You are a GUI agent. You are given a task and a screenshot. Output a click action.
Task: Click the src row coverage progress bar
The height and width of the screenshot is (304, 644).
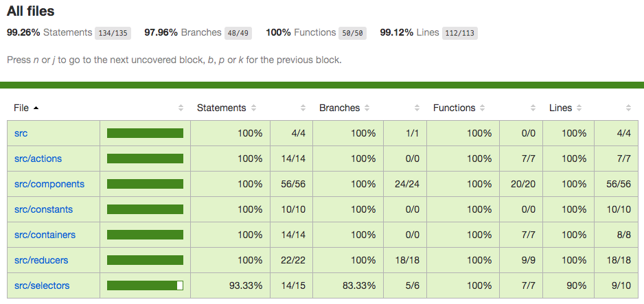[145, 133]
